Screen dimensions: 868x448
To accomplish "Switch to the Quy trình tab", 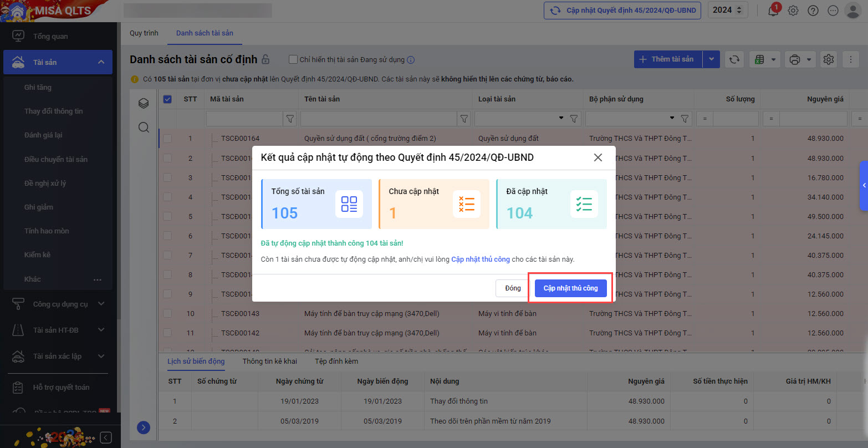I will (x=144, y=33).
